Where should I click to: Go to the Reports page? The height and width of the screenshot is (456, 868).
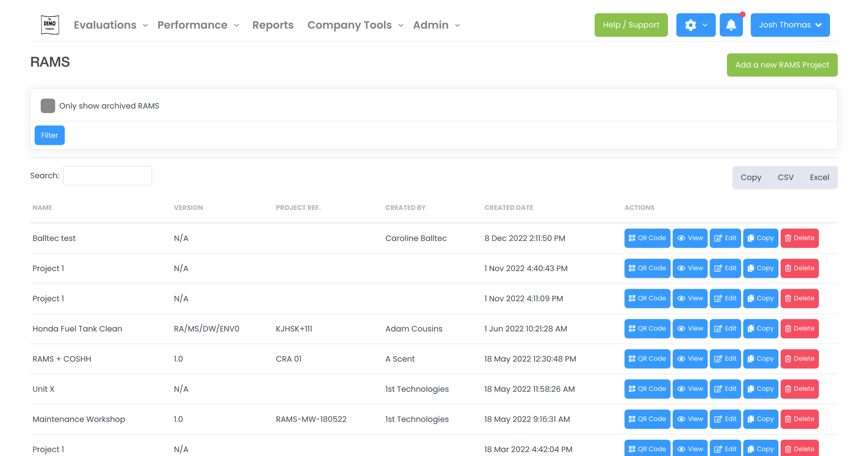tap(273, 25)
